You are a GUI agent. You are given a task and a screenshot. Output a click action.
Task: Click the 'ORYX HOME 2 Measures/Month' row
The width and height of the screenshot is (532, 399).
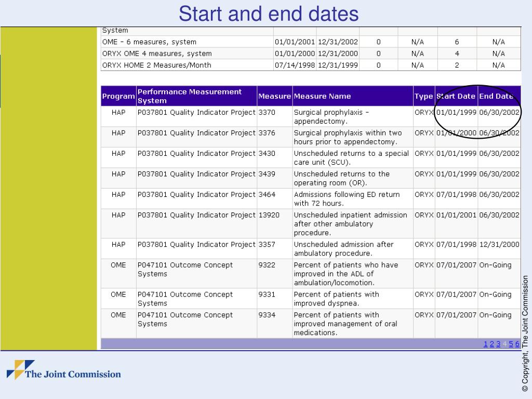(x=311, y=65)
